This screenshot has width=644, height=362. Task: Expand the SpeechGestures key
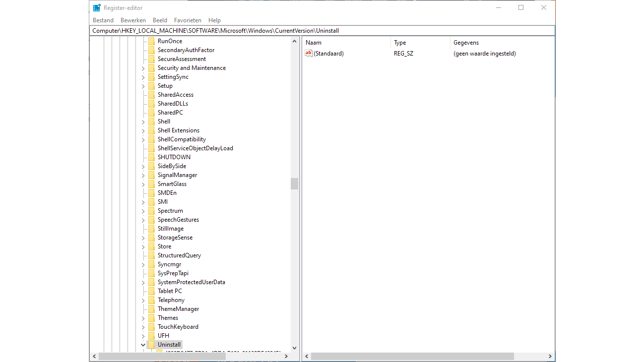(x=143, y=220)
